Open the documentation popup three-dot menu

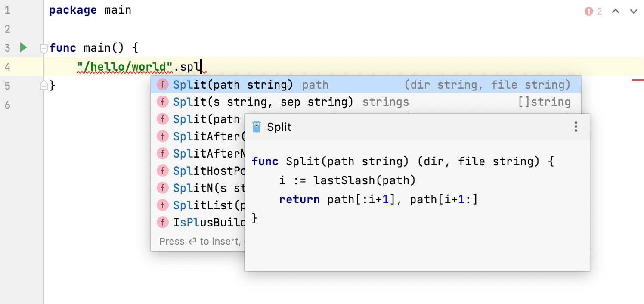[x=576, y=127]
